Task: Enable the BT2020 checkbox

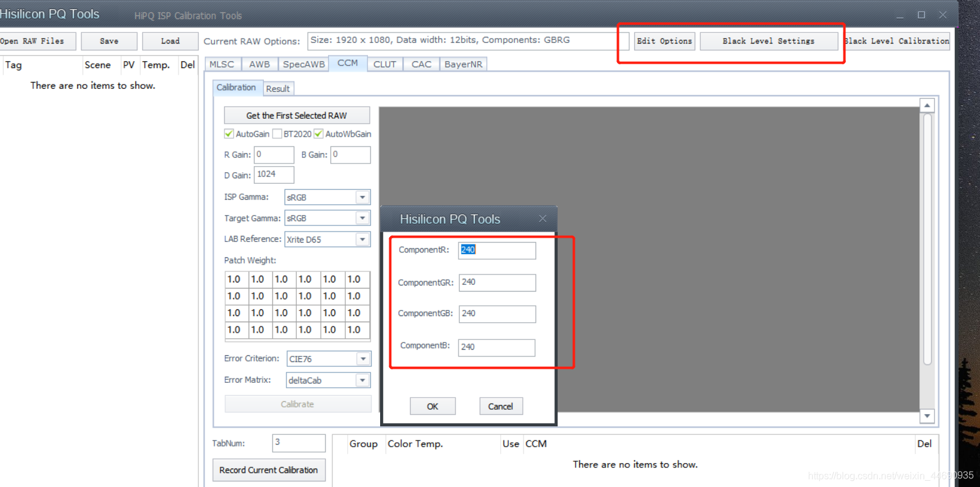Action: (x=277, y=134)
